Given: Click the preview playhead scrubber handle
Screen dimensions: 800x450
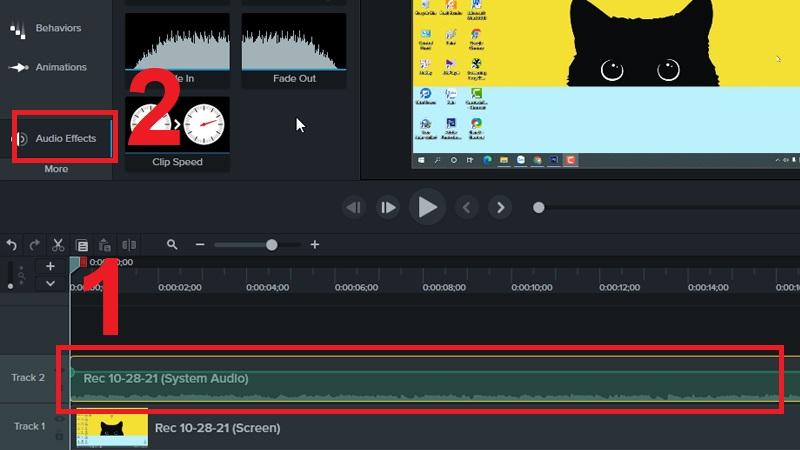Looking at the screenshot, I should tap(538, 208).
